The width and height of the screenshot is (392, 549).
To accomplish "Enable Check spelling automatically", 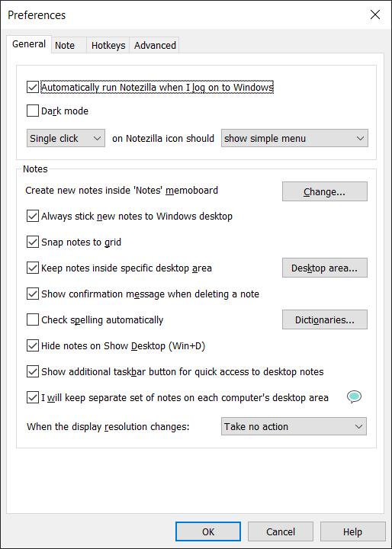I will click(33, 319).
